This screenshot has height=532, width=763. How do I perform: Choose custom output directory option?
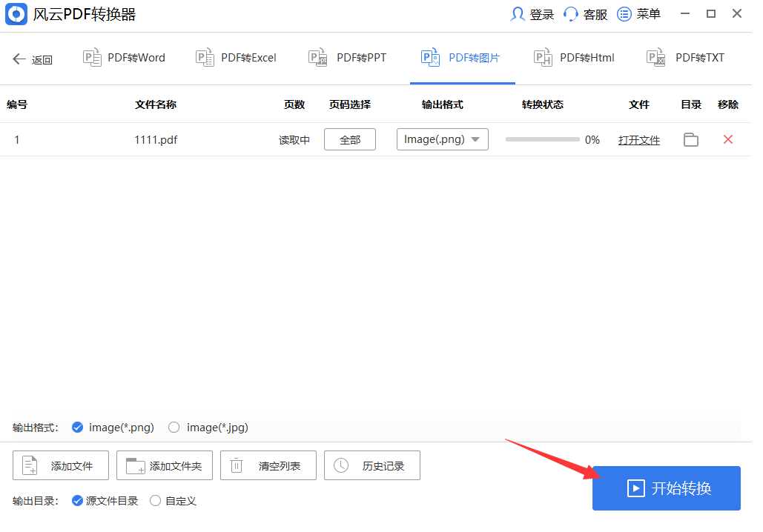[156, 501]
